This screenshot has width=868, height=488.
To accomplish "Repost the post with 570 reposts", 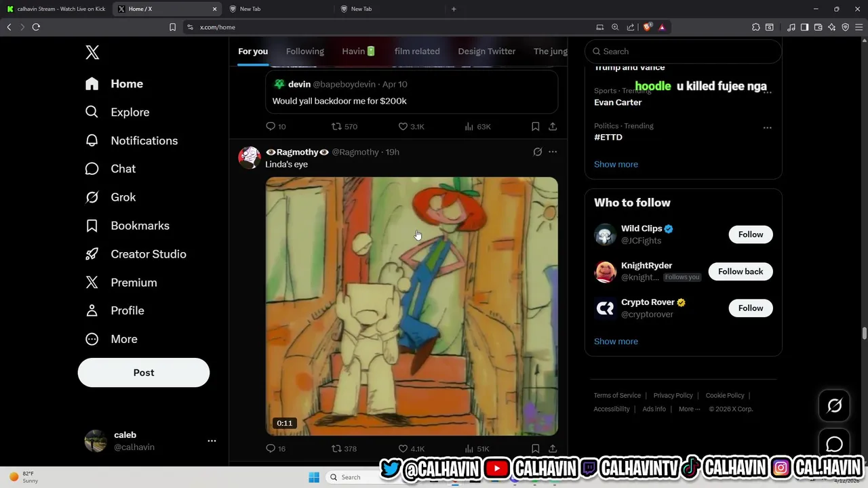I will pyautogui.click(x=344, y=127).
